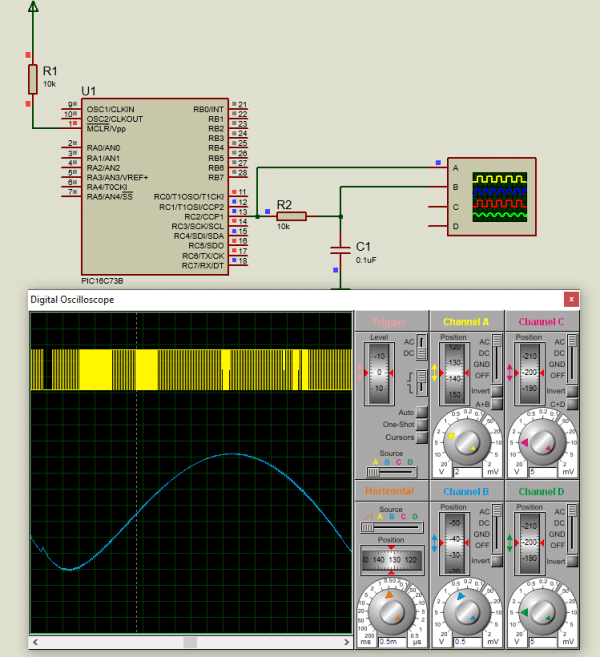The image size is (600, 657).
Task: Click the 'MCLR/Vpp' pin label
Action: click(106, 129)
